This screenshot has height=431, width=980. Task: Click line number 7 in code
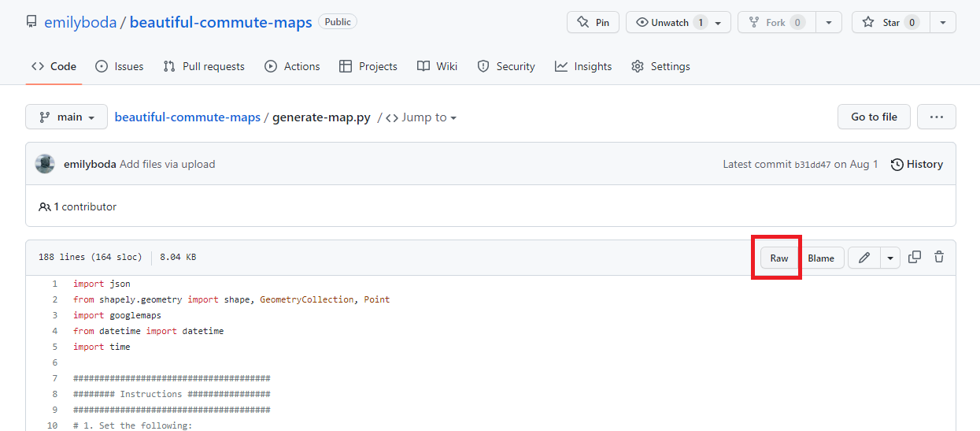[x=54, y=378]
